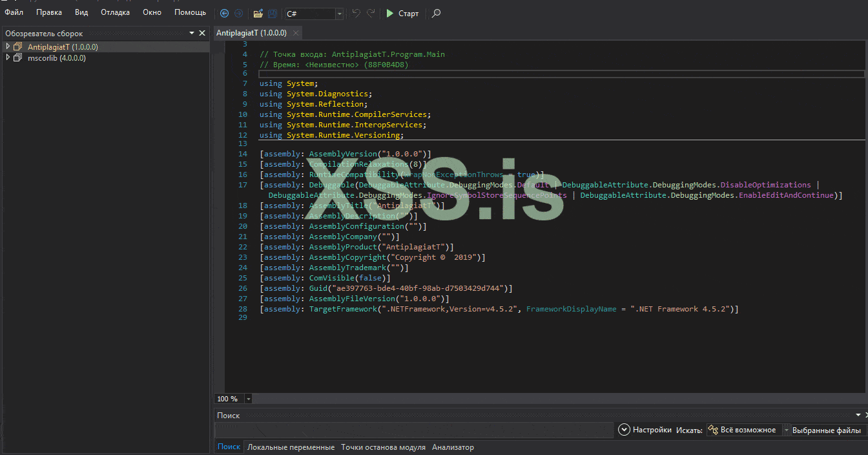Expand the Настройки search options
Screen dimensions: 868x455
624,430
